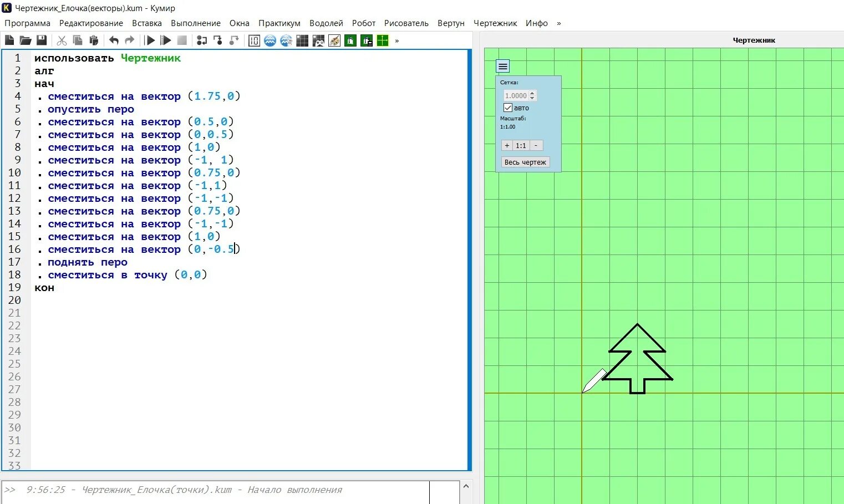Create a new program file
The width and height of the screenshot is (844, 504).
pos(9,40)
